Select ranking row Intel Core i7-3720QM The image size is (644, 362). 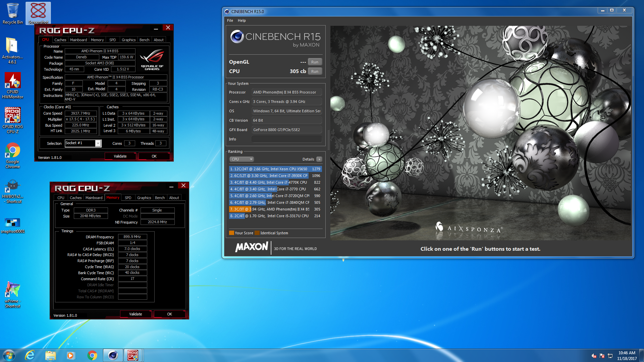(x=275, y=196)
